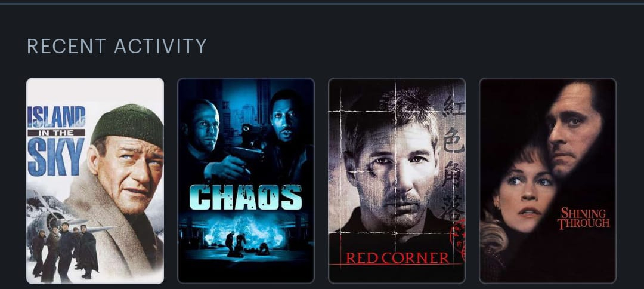
Task: Click the blue ISLAND title lettering
Action: [x=56, y=116]
